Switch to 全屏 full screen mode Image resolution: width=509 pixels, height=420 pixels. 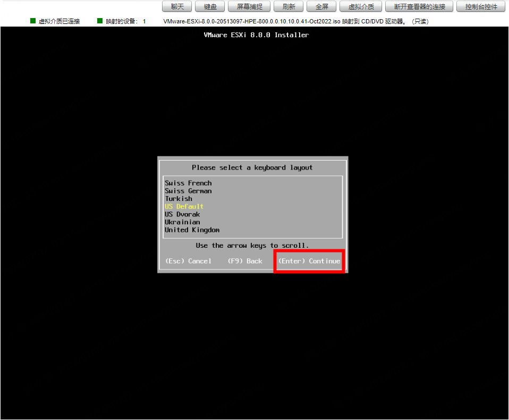click(321, 6)
